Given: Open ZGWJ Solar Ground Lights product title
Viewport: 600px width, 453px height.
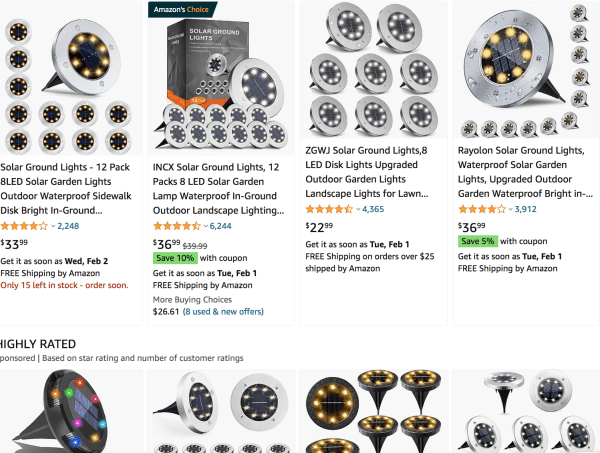Looking at the screenshot, I should [x=367, y=172].
